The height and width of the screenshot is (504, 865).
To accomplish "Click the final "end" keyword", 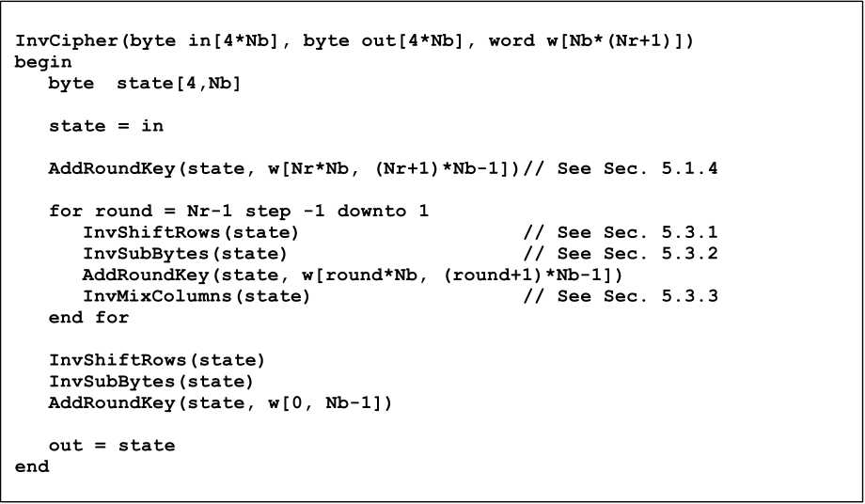I will 32,466.
